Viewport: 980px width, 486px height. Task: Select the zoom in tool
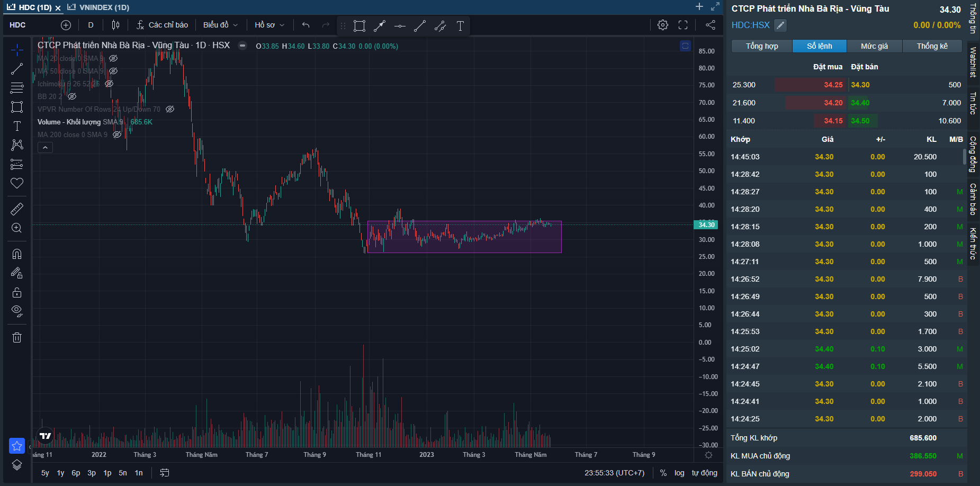17,228
